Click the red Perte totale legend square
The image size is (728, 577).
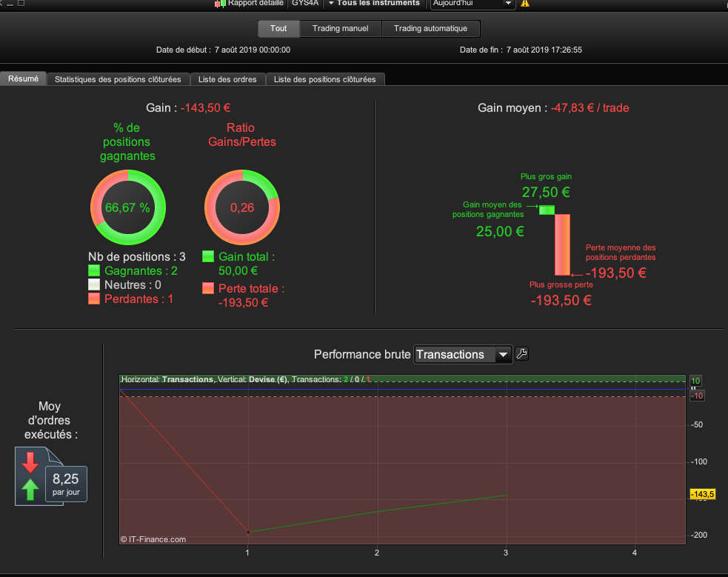[x=208, y=288]
